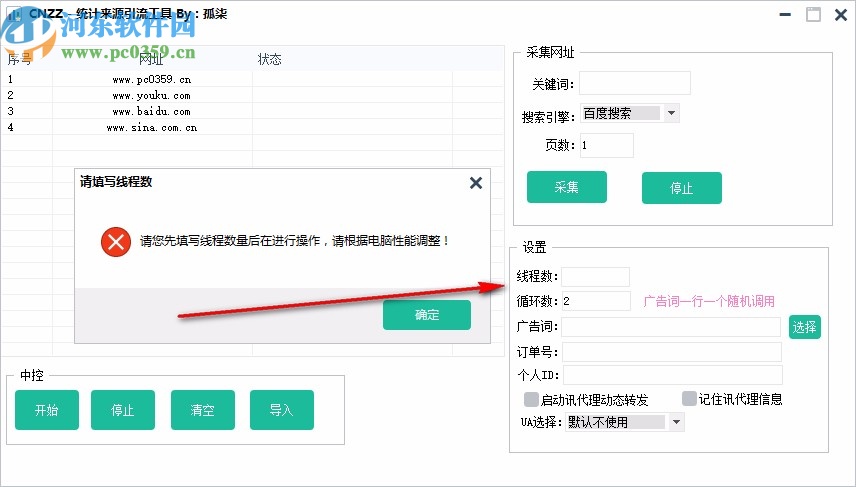Close the 请填写线程数 dialog
The width and height of the screenshot is (856, 487).
coord(476,183)
